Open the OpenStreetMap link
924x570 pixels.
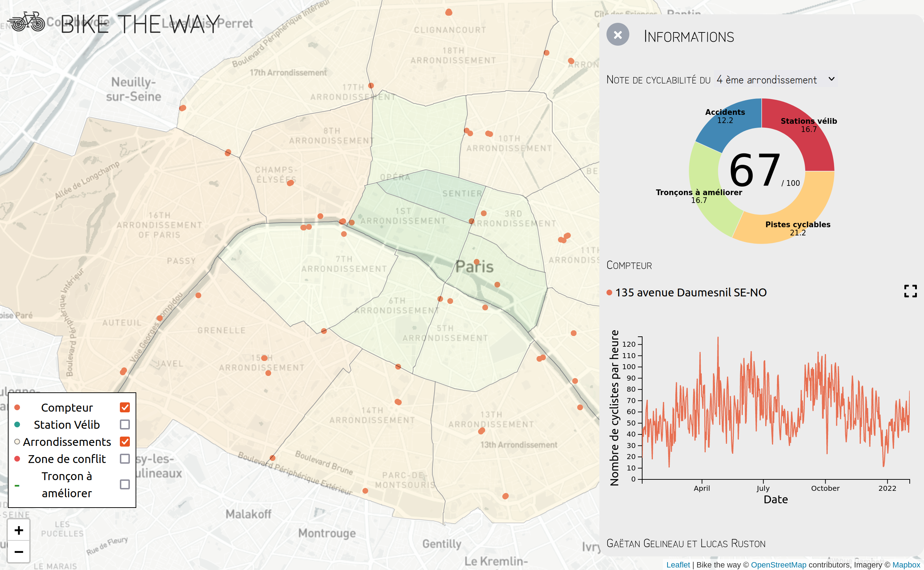pyautogui.click(x=778, y=565)
